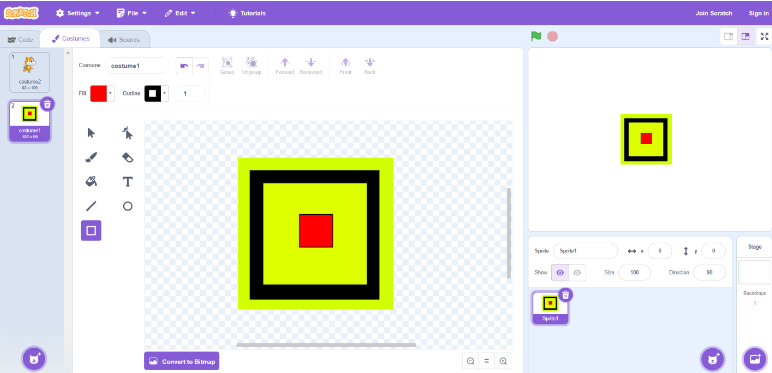The image size is (772, 373).
Task: Click the sprite y position field
Action: coord(713,250)
